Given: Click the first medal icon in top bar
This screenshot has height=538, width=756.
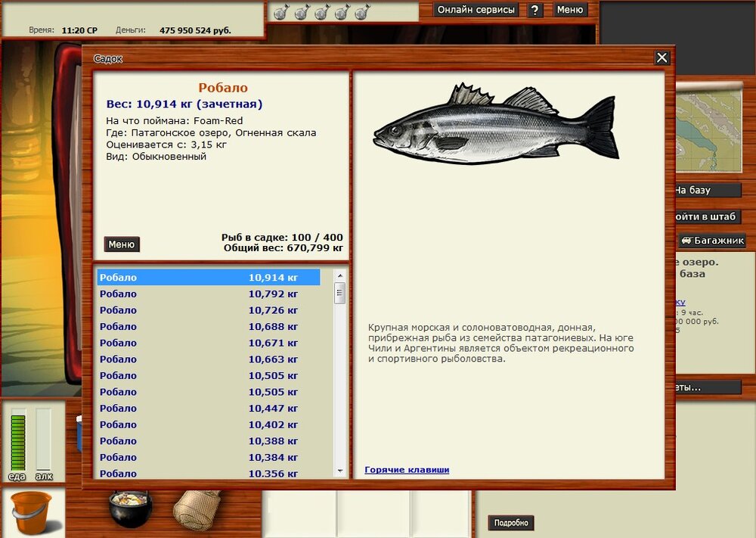Looking at the screenshot, I should [x=280, y=12].
